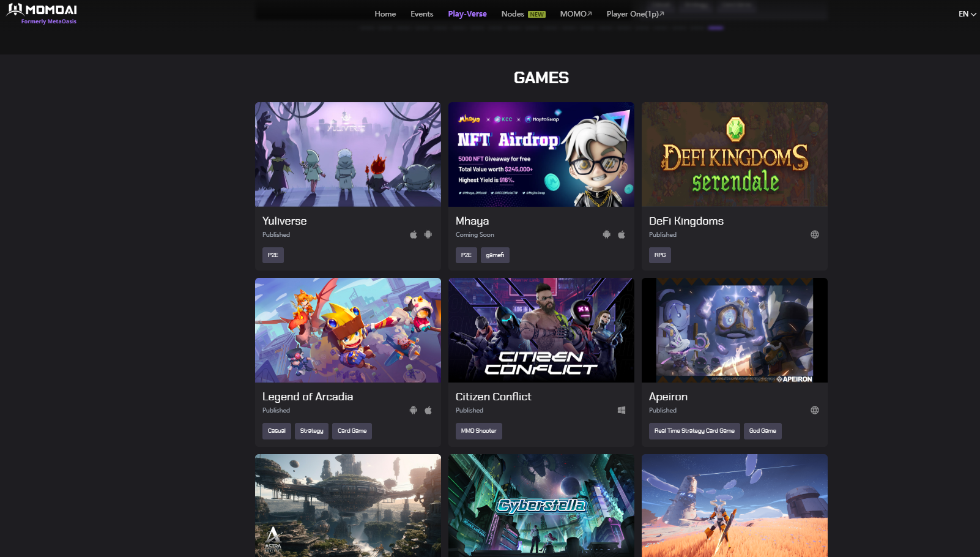Select the Card Game tag on Legend of Arcadia
This screenshot has height=557, width=980.
tap(352, 431)
